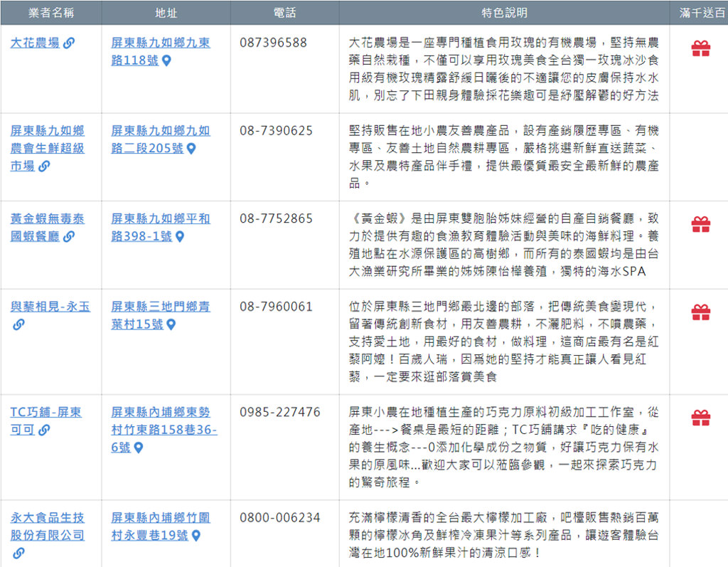Open the 大花農場 vendor link
728x567 pixels.
(35, 43)
